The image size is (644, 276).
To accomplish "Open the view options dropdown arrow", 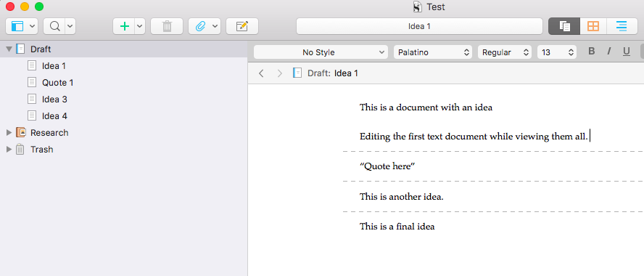I will 33,26.
